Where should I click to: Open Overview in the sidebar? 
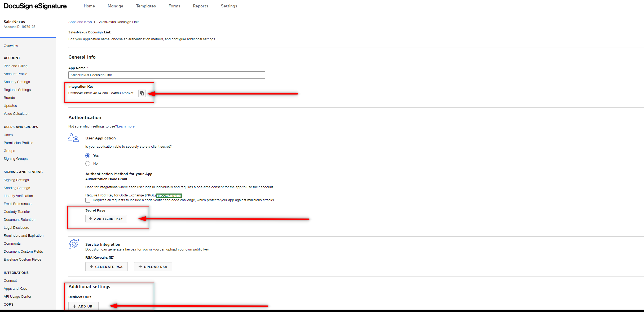click(x=11, y=46)
